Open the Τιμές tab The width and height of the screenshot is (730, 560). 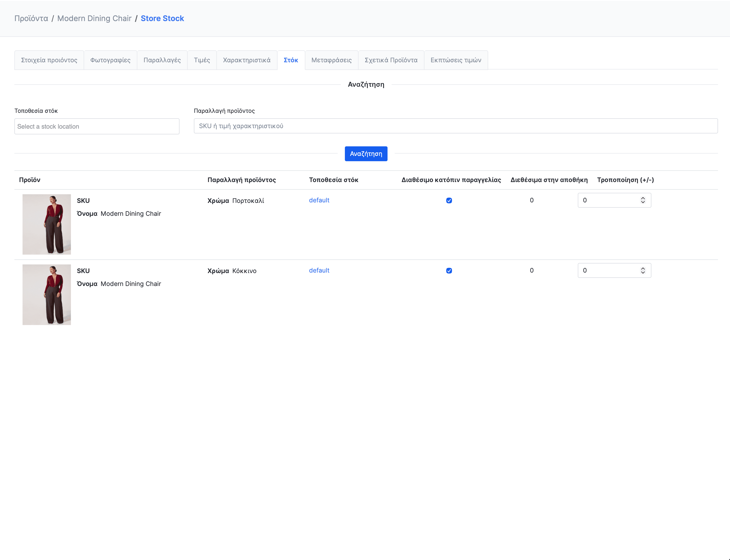202,60
